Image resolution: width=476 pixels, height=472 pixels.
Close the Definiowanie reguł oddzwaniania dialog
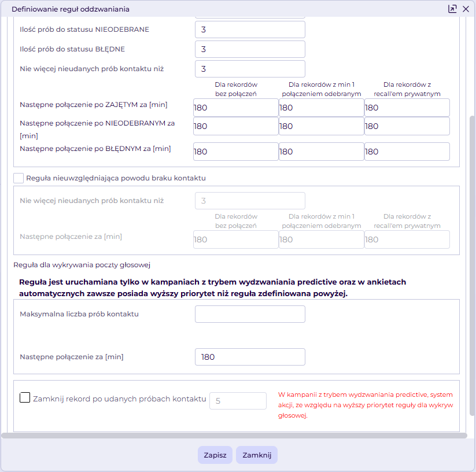tap(466, 9)
